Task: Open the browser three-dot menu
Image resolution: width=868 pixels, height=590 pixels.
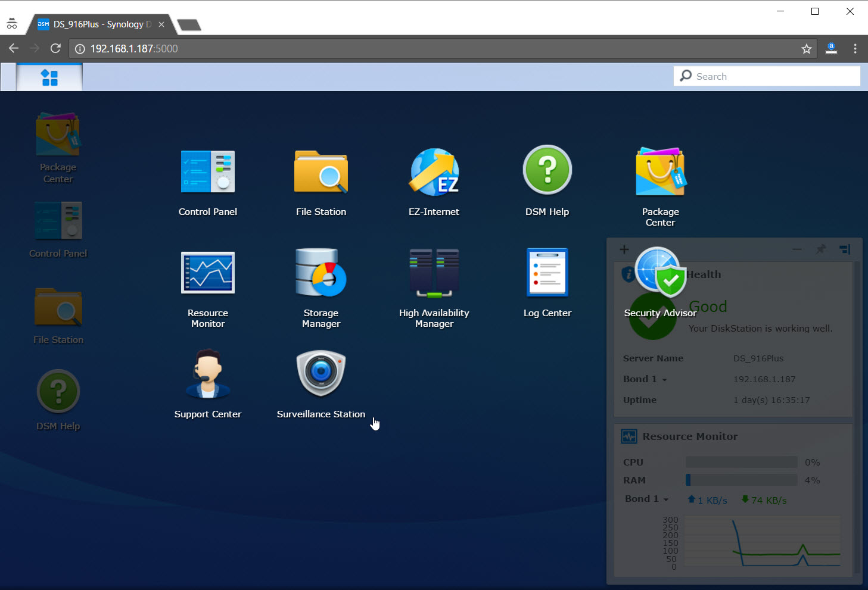Action: pyautogui.click(x=855, y=49)
